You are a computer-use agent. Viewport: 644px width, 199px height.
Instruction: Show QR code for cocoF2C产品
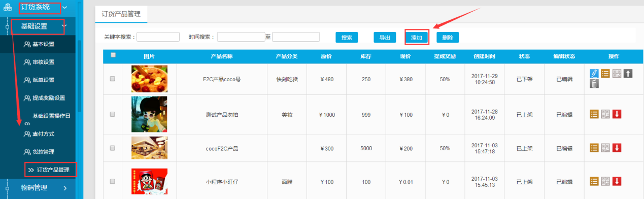click(605, 148)
